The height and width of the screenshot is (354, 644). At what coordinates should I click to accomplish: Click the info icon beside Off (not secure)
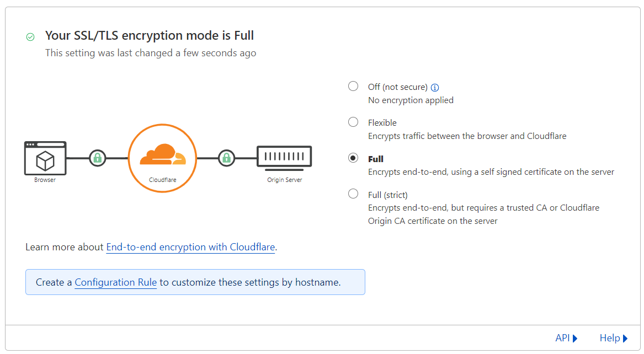click(x=435, y=87)
